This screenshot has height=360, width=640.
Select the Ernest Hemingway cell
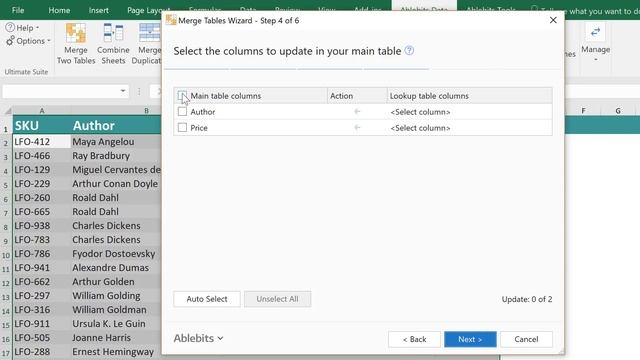(x=116, y=351)
